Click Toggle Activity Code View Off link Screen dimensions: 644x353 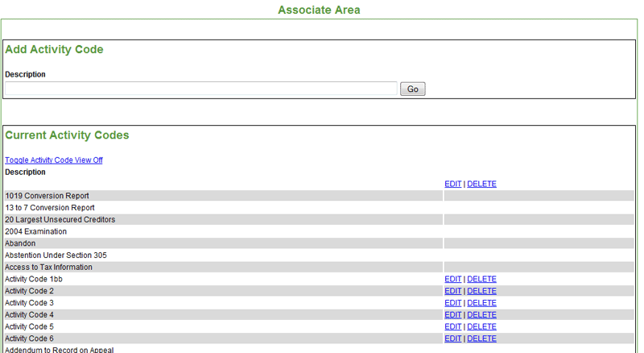[54, 160]
